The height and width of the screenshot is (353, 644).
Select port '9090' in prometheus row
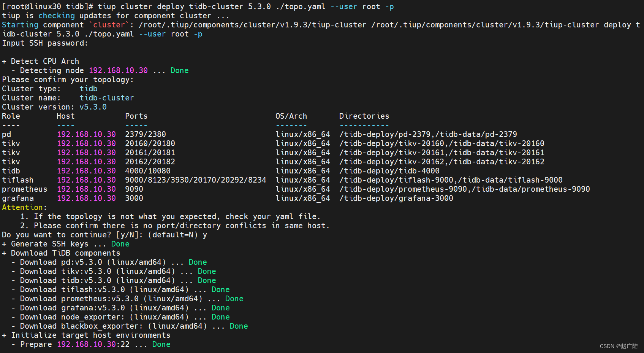[134, 189]
